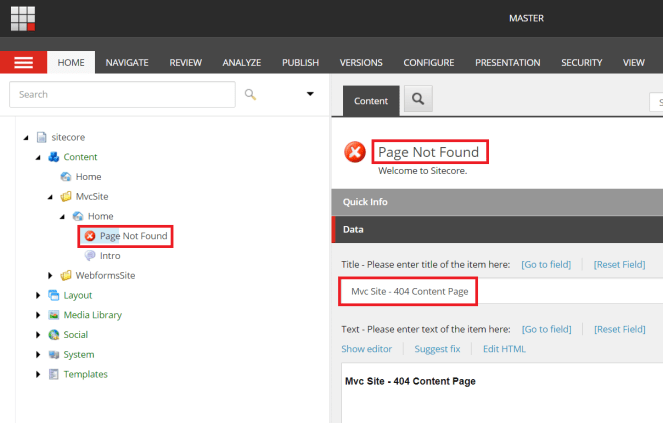Click Suggest fix link

coord(437,349)
